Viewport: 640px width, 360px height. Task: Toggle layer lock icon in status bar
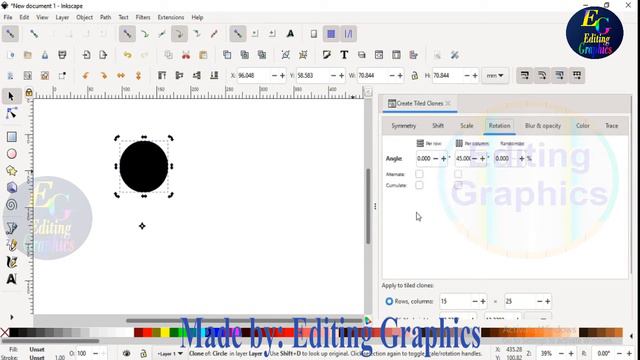(143, 353)
